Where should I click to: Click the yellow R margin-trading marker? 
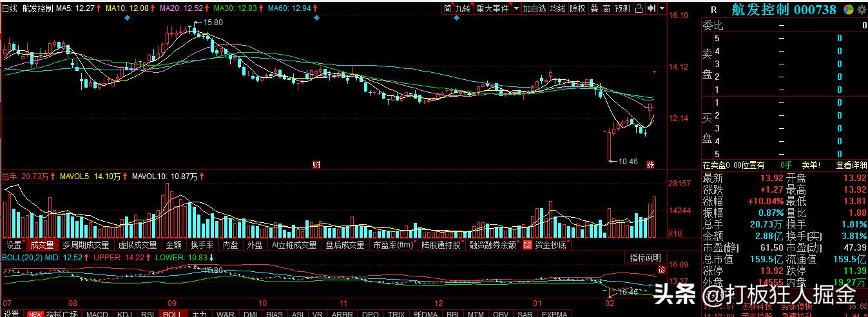click(713, 10)
